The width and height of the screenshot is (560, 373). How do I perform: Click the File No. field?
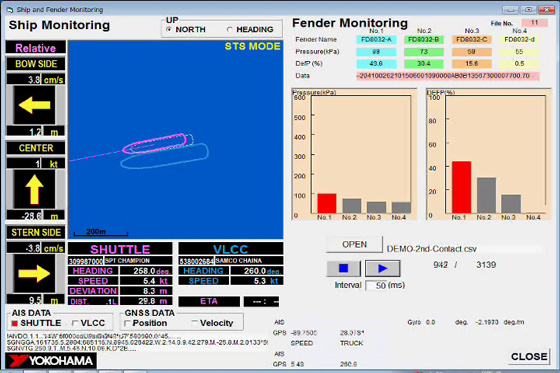click(x=534, y=23)
